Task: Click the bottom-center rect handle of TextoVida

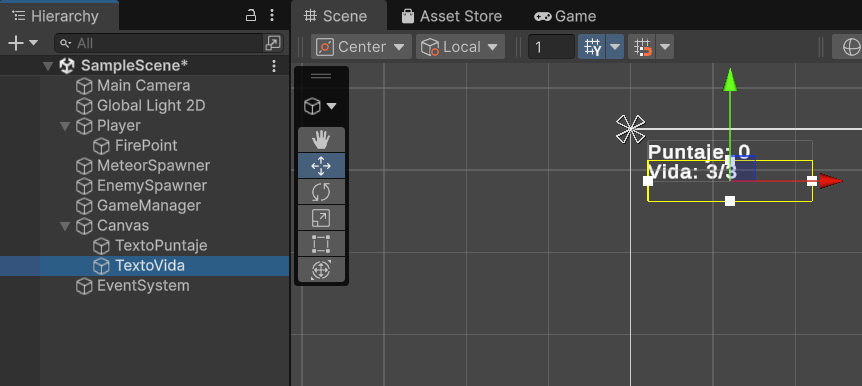Action: coord(730,201)
